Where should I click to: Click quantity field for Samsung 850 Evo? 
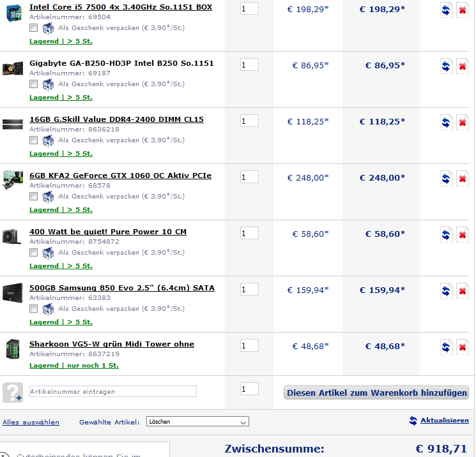click(249, 289)
